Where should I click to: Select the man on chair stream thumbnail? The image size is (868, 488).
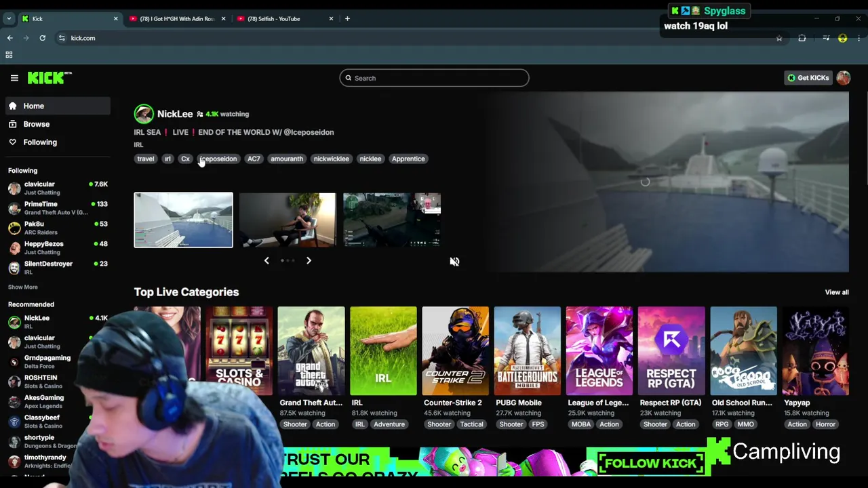coord(288,220)
